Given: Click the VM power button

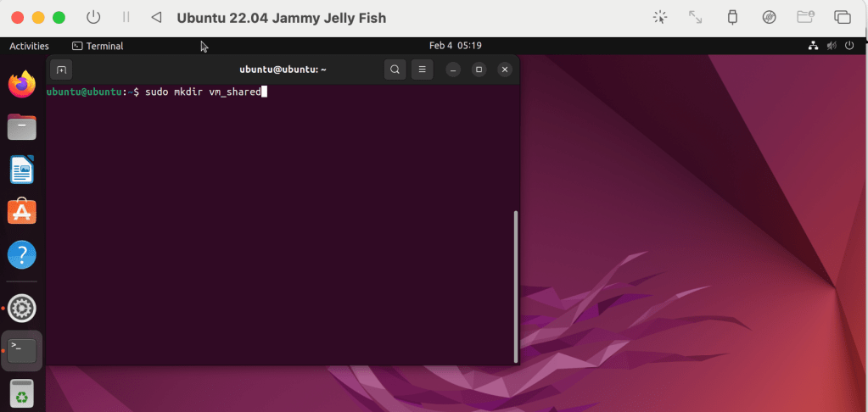Looking at the screenshot, I should pyautogui.click(x=93, y=17).
